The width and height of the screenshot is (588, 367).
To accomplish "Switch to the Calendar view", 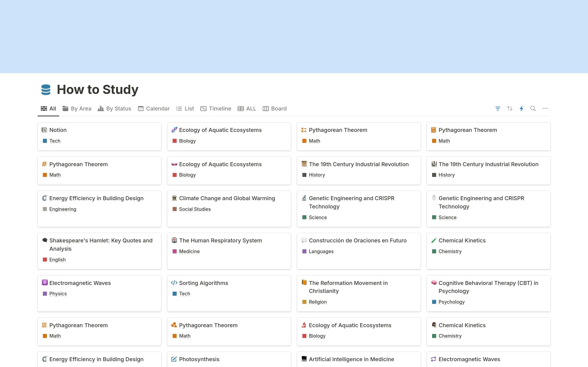I will (153, 108).
